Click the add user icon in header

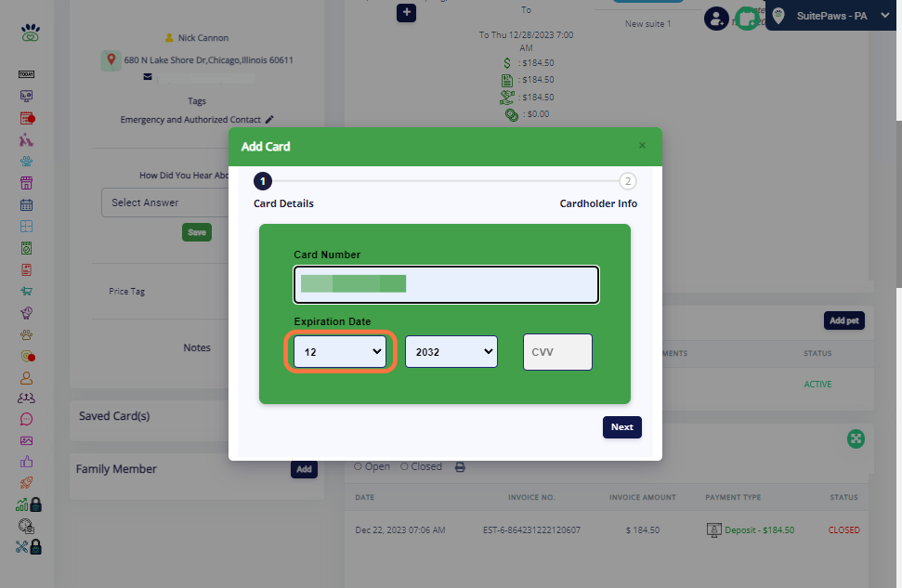coord(716,19)
